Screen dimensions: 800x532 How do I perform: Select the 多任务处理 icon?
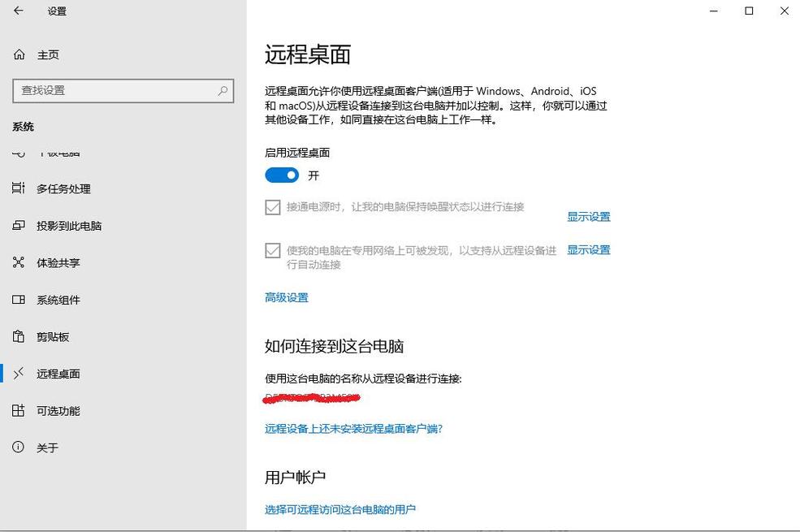point(19,188)
